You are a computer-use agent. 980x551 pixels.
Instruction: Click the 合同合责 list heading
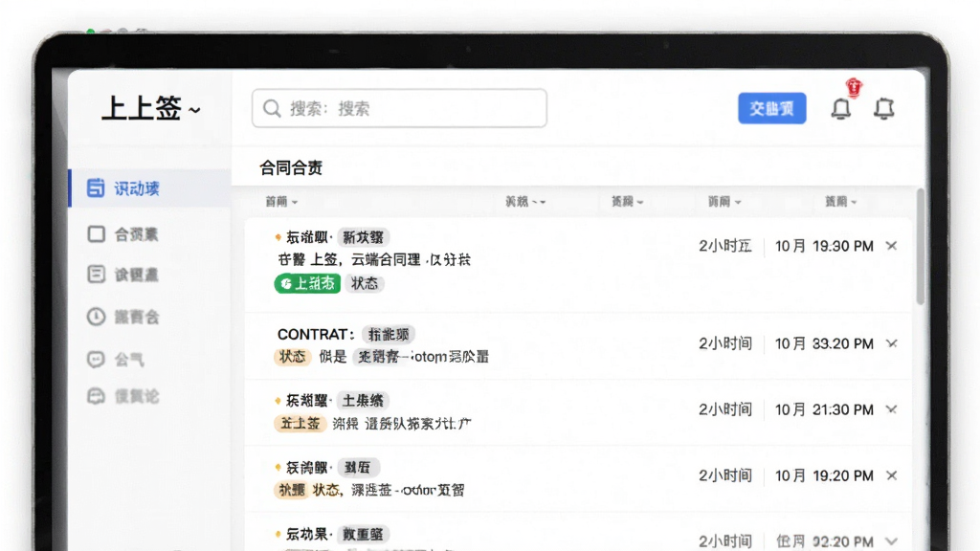(x=291, y=167)
